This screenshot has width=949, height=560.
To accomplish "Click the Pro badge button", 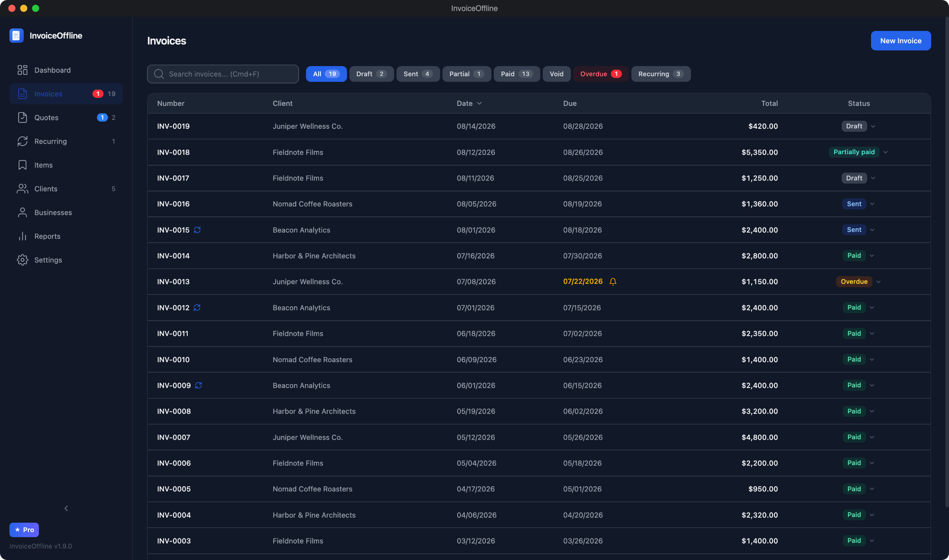I will [x=24, y=530].
